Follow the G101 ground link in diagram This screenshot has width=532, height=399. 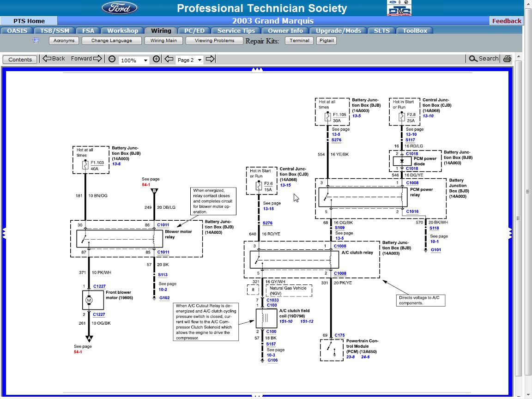point(436,250)
